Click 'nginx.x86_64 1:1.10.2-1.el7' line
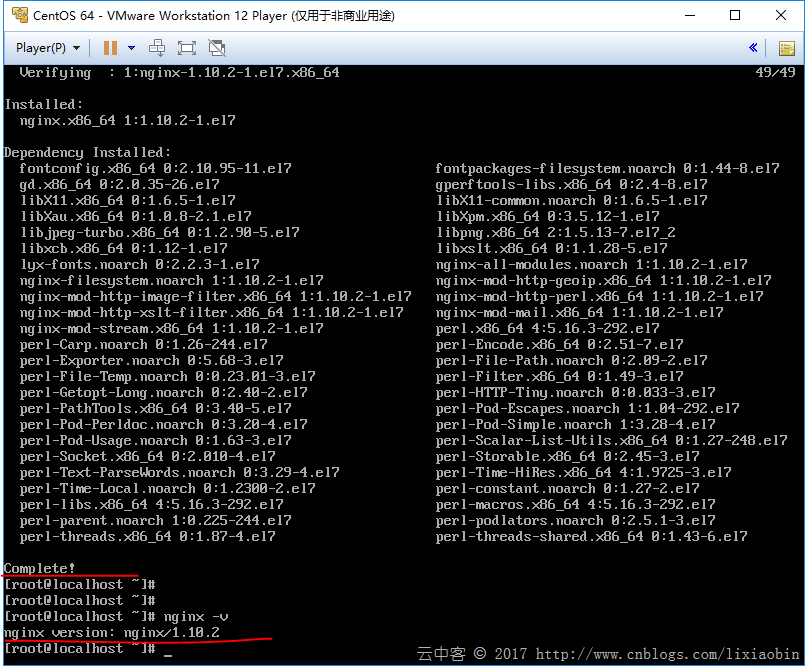The width and height of the screenshot is (805, 666). [127, 120]
